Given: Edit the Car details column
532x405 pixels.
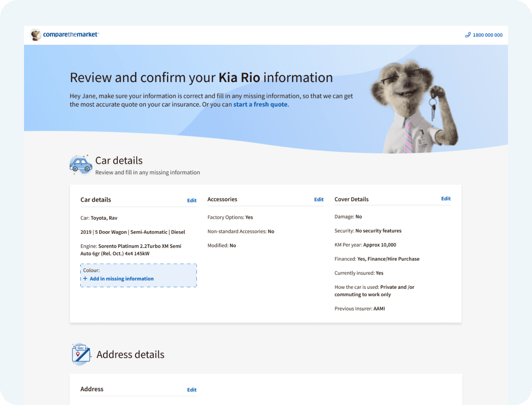Looking at the screenshot, I should click(x=192, y=200).
